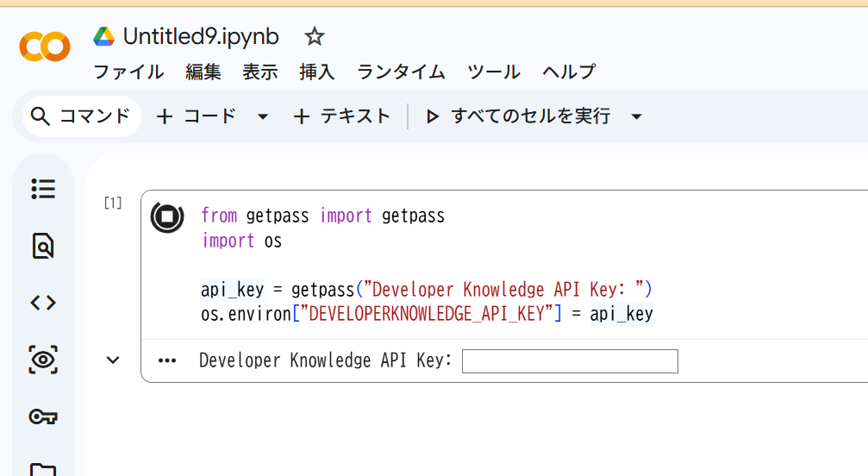The width and height of the screenshot is (868, 476).
Task: Open the ファイル menu
Action: click(x=128, y=72)
